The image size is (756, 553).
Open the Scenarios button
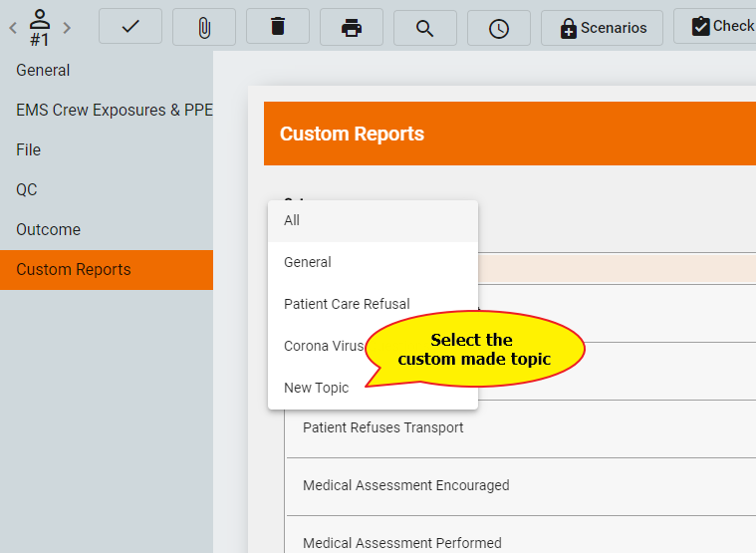click(604, 27)
